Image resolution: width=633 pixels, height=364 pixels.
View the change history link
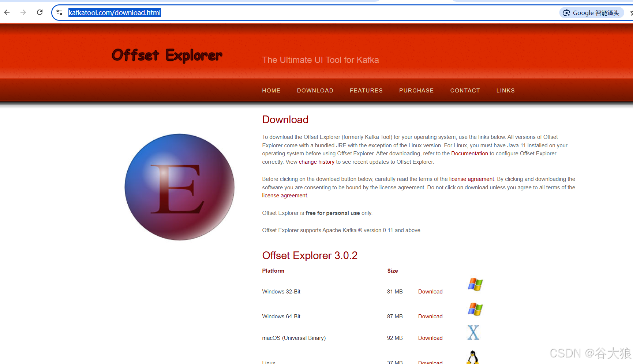coord(316,162)
